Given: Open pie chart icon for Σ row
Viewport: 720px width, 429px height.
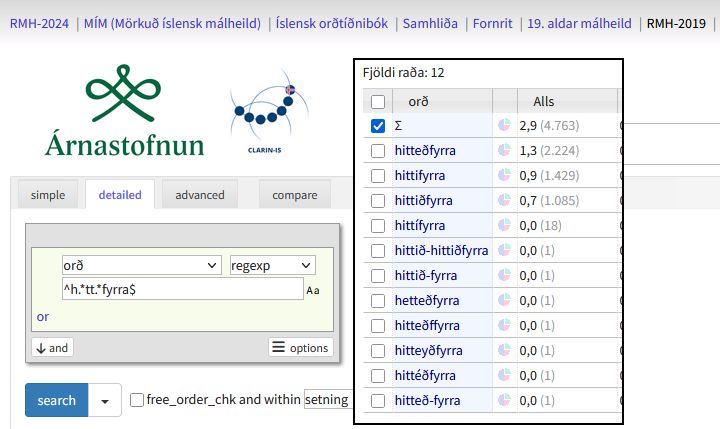Looking at the screenshot, I should [504, 125].
